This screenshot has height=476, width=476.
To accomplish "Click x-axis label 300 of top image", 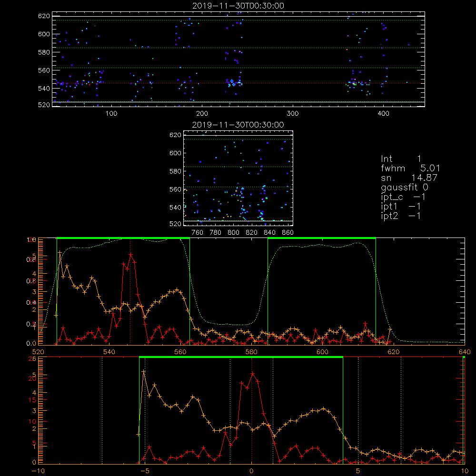I will (x=293, y=114).
